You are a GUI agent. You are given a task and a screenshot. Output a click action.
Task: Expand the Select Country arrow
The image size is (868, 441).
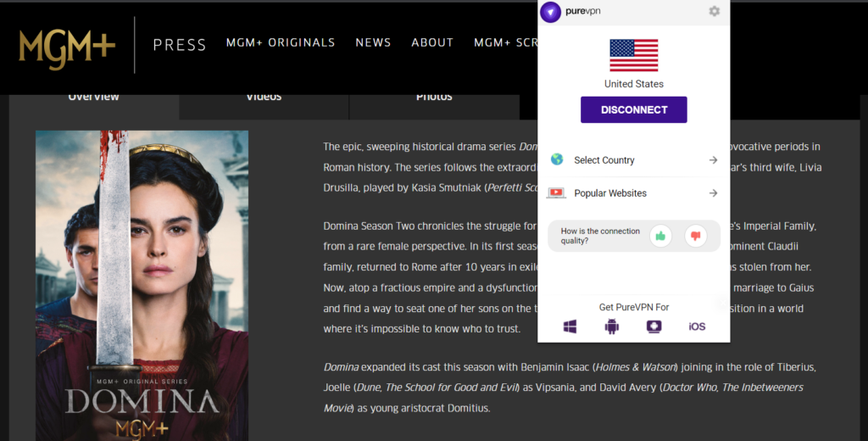click(713, 160)
